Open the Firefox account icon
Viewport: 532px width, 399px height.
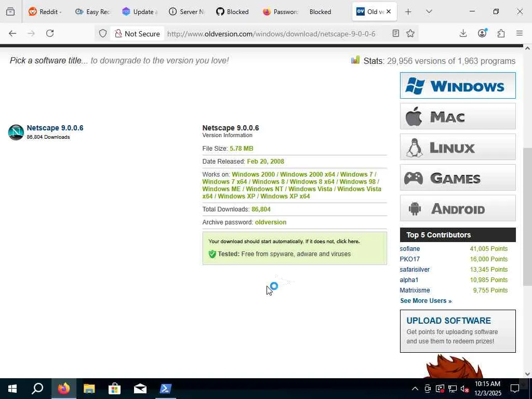tap(482, 33)
